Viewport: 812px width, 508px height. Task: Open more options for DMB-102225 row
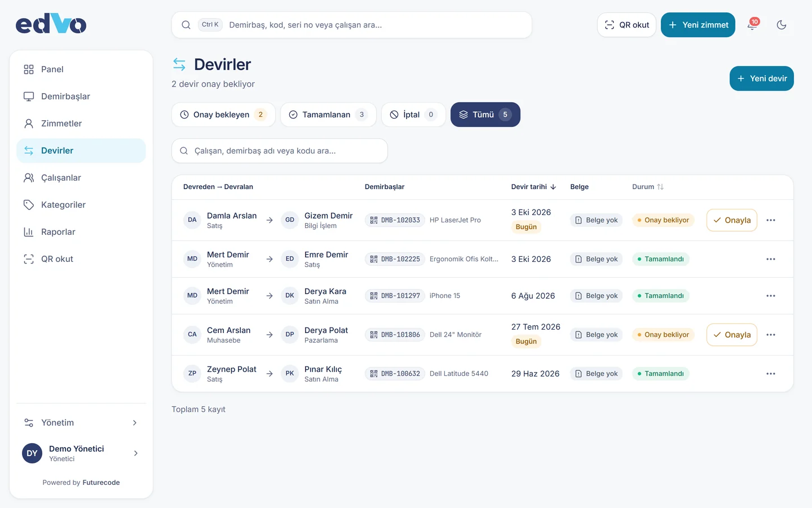771,259
